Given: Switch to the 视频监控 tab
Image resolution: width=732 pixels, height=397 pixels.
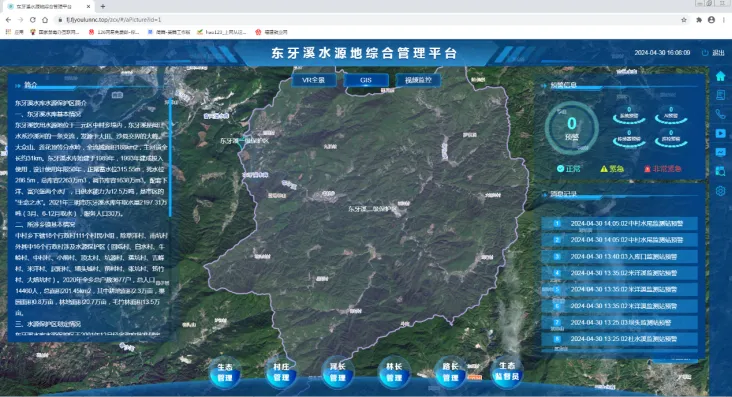Looking at the screenshot, I should coord(418,80).
